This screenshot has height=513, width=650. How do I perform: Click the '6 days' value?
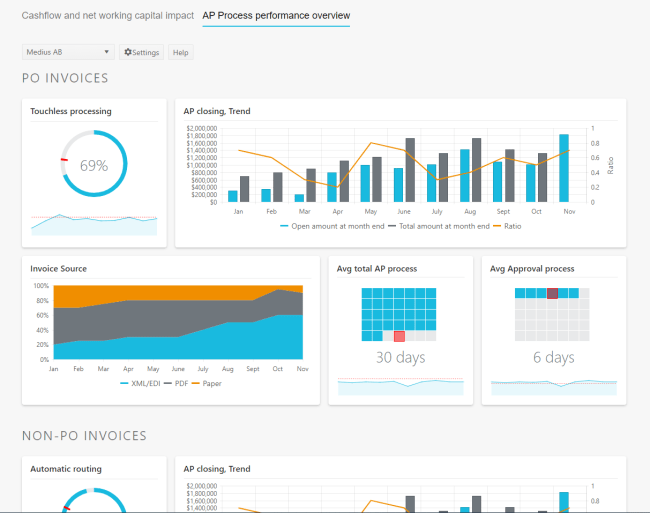coord(554,357)
